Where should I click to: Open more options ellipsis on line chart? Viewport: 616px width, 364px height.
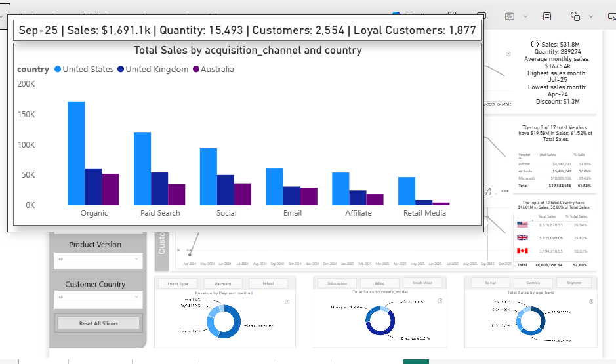(505, 192)
